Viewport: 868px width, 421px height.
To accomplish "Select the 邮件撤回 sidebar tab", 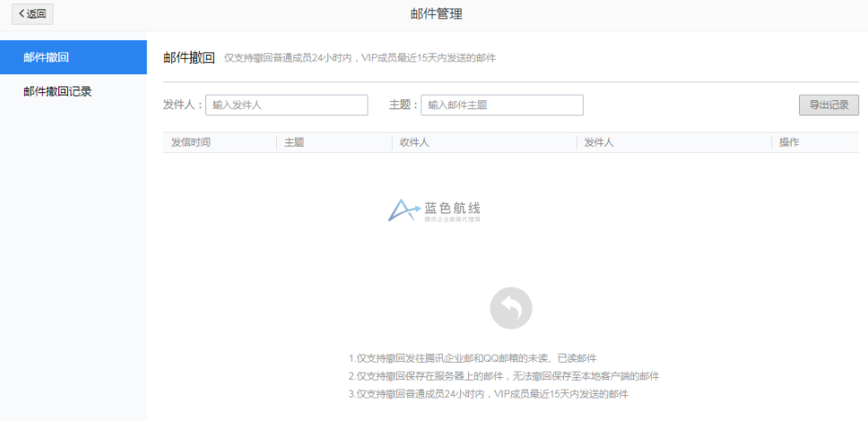I will 73,57.
